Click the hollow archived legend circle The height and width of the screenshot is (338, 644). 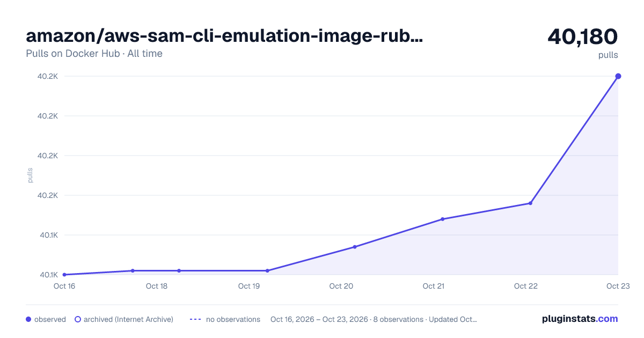click(78, 319)
